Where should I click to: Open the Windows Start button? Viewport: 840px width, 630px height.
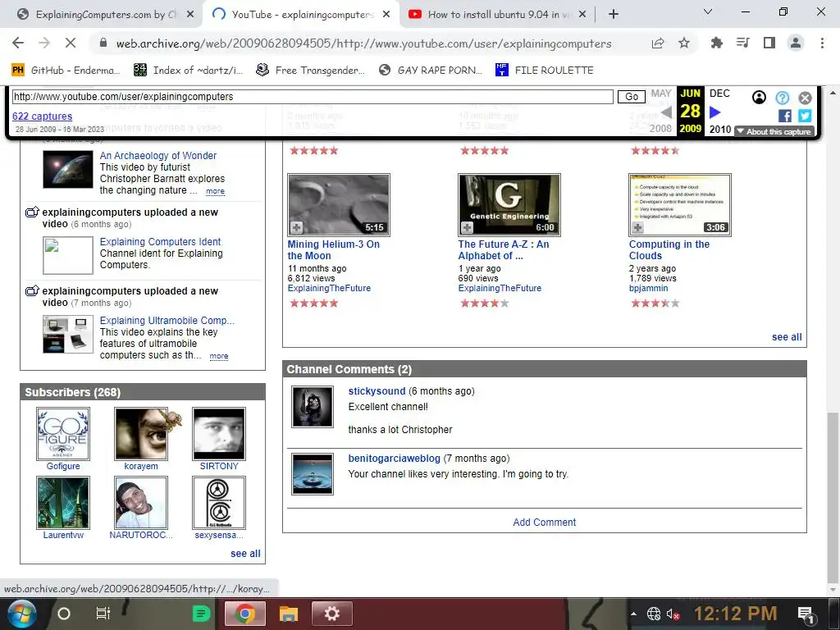[21, 614]
